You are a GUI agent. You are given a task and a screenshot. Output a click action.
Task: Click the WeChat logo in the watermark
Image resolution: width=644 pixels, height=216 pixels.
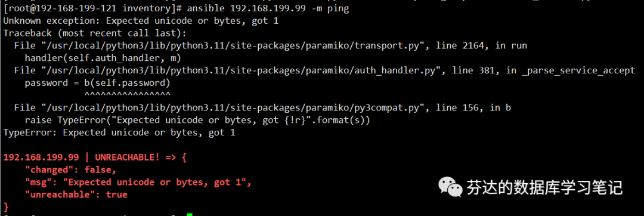[451, 187]
